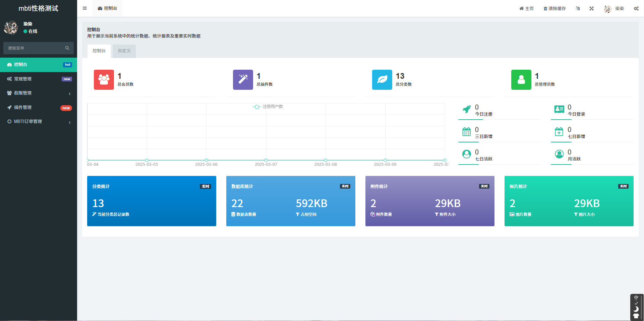
Task: Click the blue 分类统计 card
Action: pyautogui.click(x=152, y=201)
